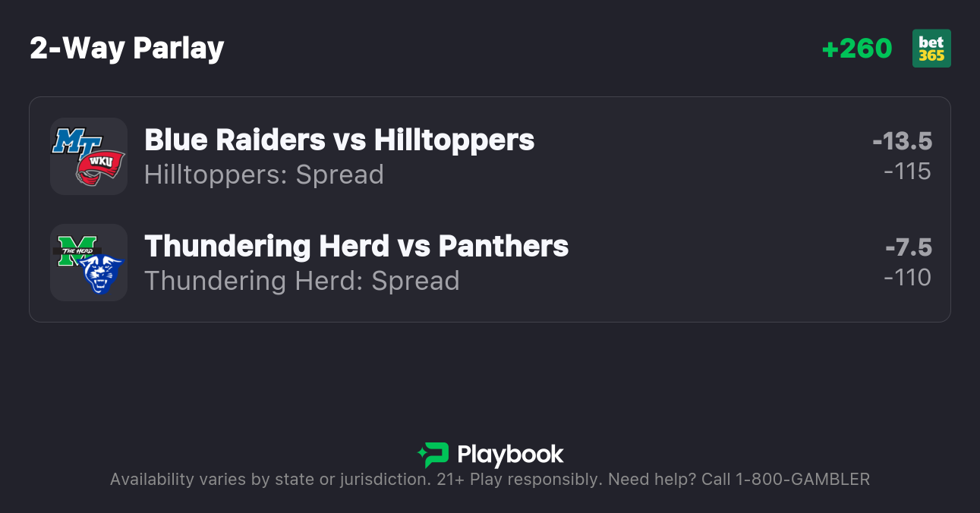Open the Thundering Herd vs Panthers matchup

(356, 246)
